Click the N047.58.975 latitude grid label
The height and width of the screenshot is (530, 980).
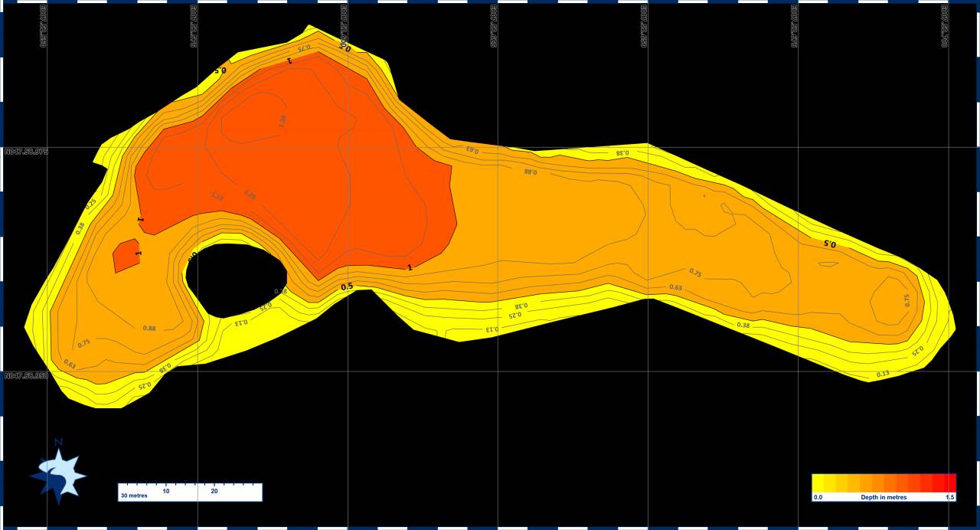(26, 152)
